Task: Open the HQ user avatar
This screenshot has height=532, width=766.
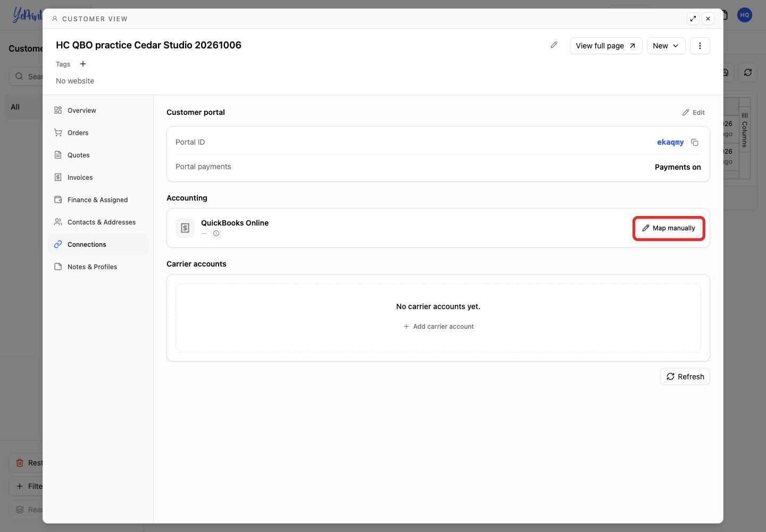Action: click(x=745, y=15)
